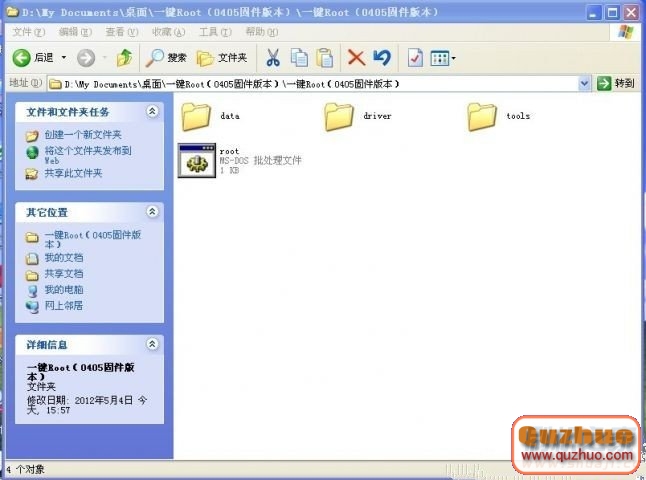Click the red X Delete icon
The height and width of the screenshot is (480, 646).
356,58
